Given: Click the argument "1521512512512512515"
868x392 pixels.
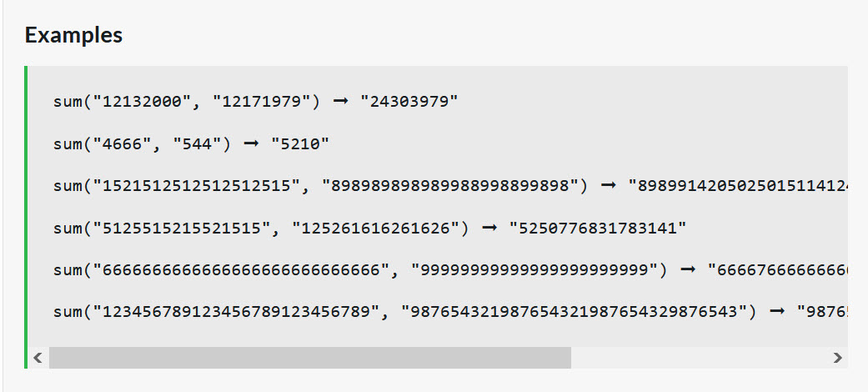Looking at the screenshot, I should (x=198, y=186).
